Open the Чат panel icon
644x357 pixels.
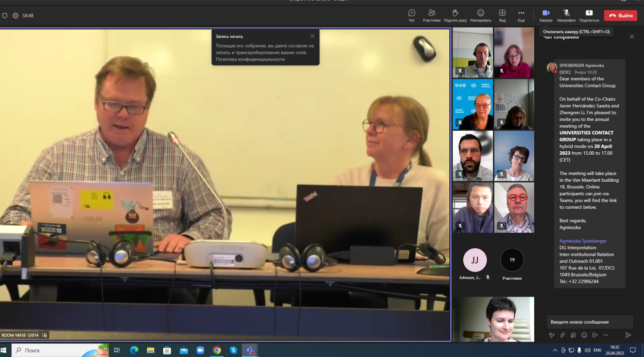point(412,15)
